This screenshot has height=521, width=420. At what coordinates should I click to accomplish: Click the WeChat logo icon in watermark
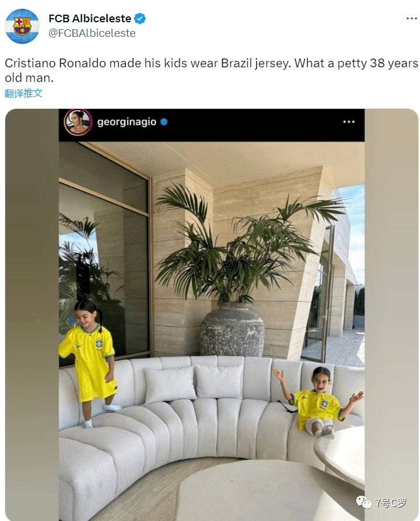click(364, 502)
